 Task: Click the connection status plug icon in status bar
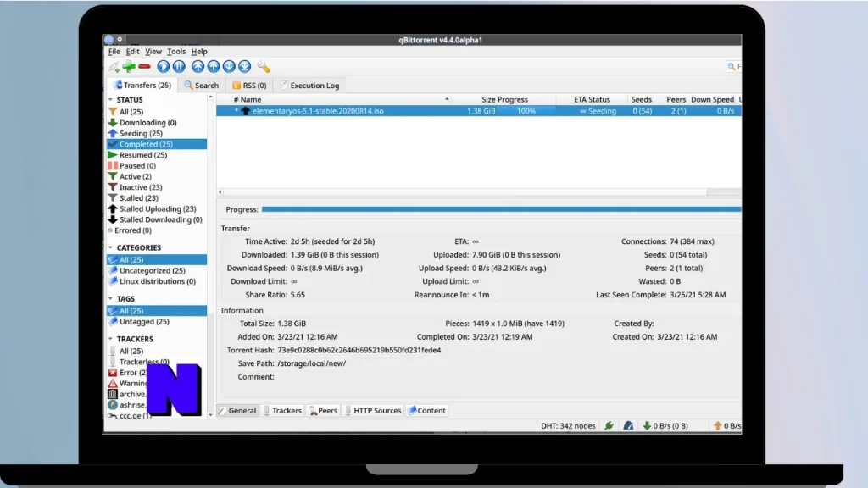609,425
